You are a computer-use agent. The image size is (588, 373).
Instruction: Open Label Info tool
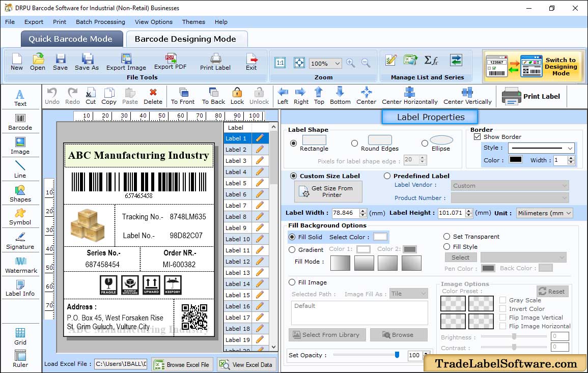click(x=20, y=289)
